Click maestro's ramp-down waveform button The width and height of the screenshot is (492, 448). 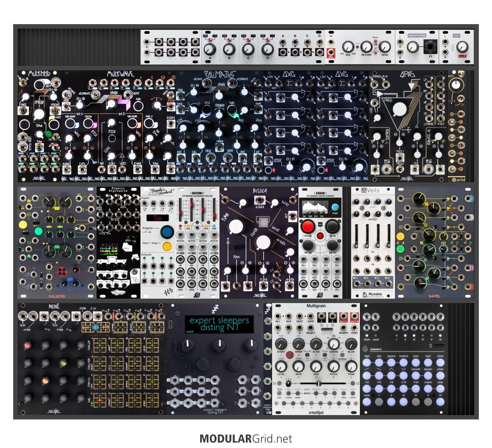379,375
